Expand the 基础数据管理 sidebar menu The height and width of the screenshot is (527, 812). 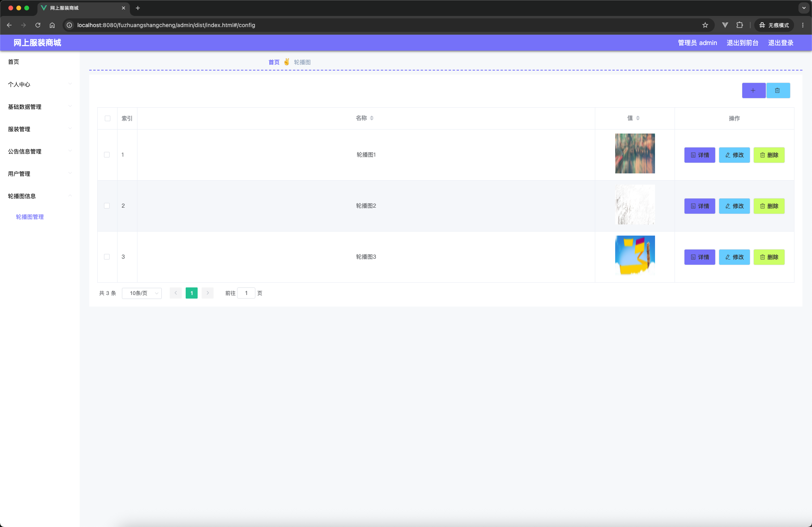(x=40, y=106)
